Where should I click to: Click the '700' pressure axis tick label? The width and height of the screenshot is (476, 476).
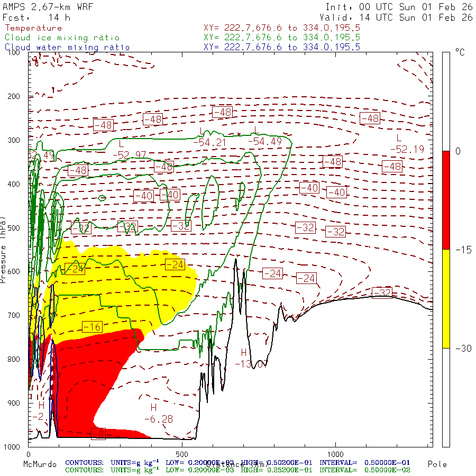(x=13, y=315)
